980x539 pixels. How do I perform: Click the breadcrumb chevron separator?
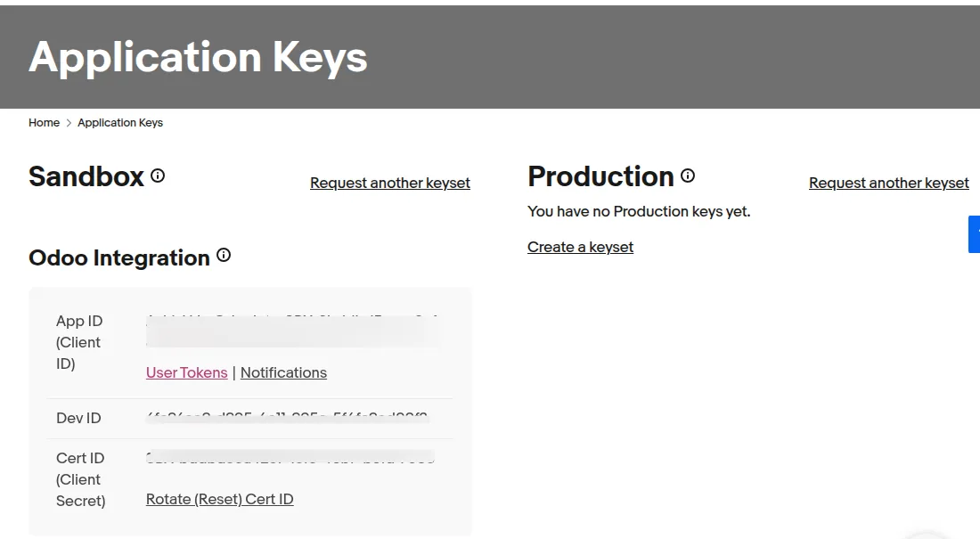69,123
